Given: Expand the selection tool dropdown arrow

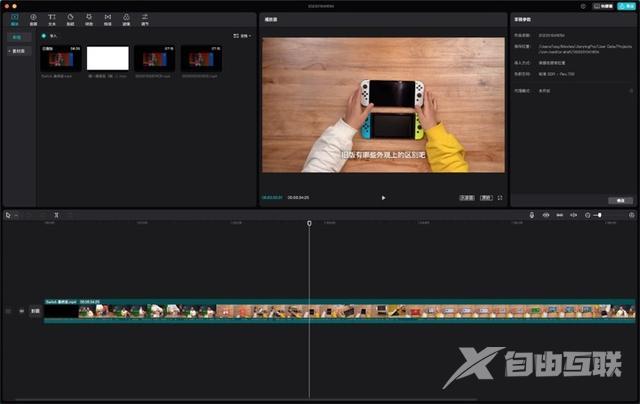Looking at the screenshot, I should pos(14,215).
